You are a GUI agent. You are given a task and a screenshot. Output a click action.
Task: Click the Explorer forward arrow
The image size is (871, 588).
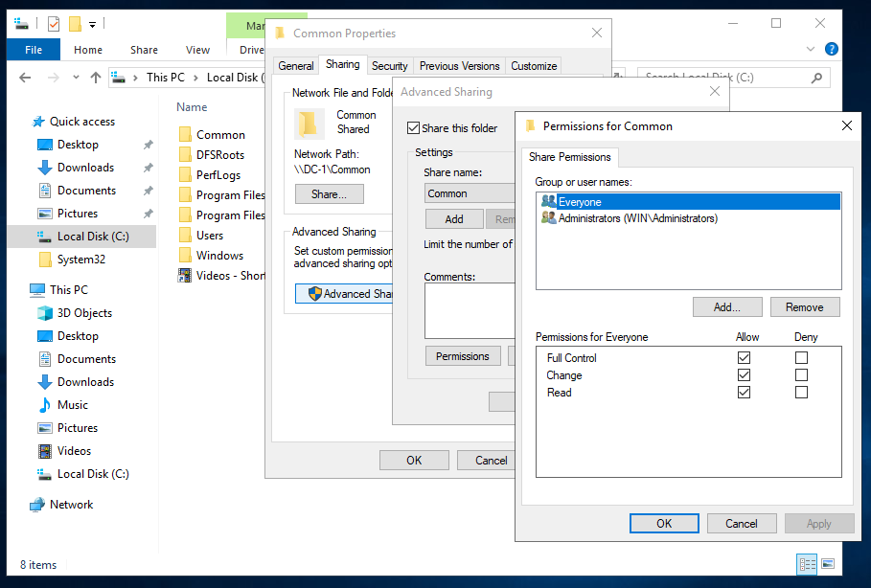coord(54,78)
